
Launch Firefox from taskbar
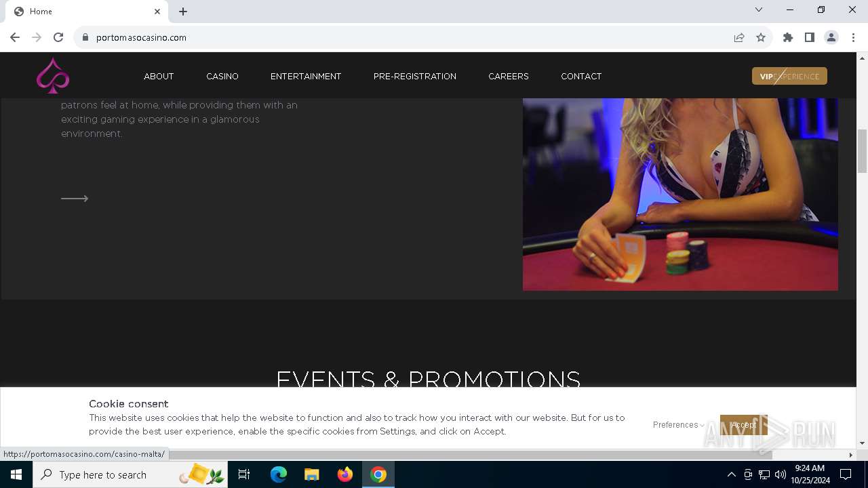pos(345,474)
